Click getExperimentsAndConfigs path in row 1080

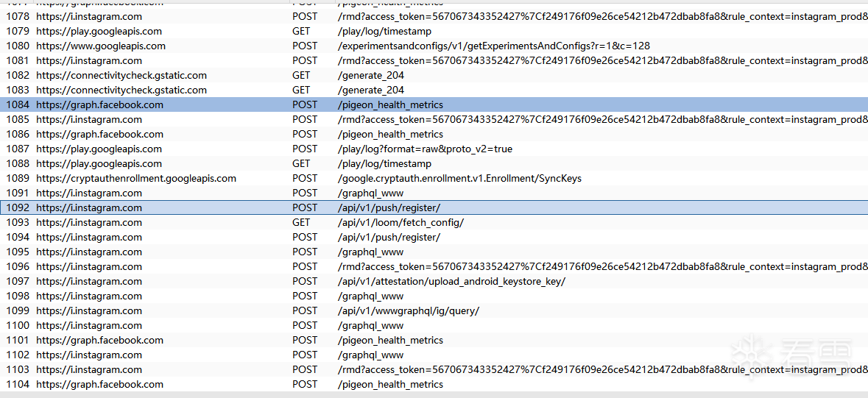494,46
